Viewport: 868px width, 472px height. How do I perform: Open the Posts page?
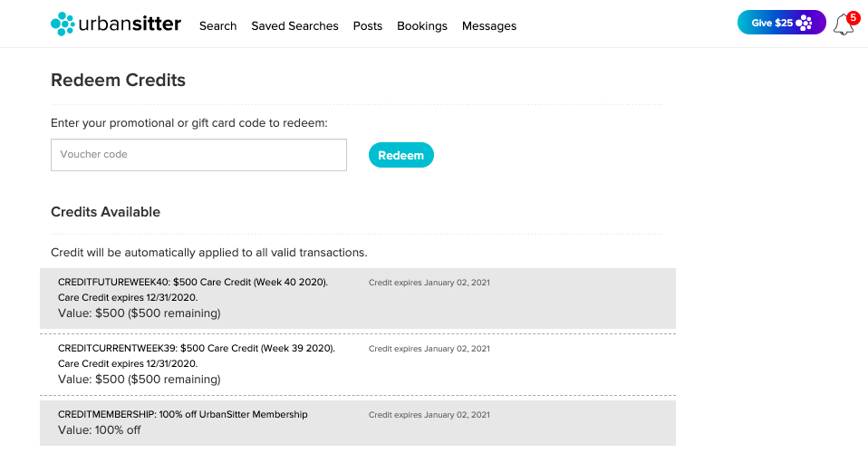click(x=368, y=26)
